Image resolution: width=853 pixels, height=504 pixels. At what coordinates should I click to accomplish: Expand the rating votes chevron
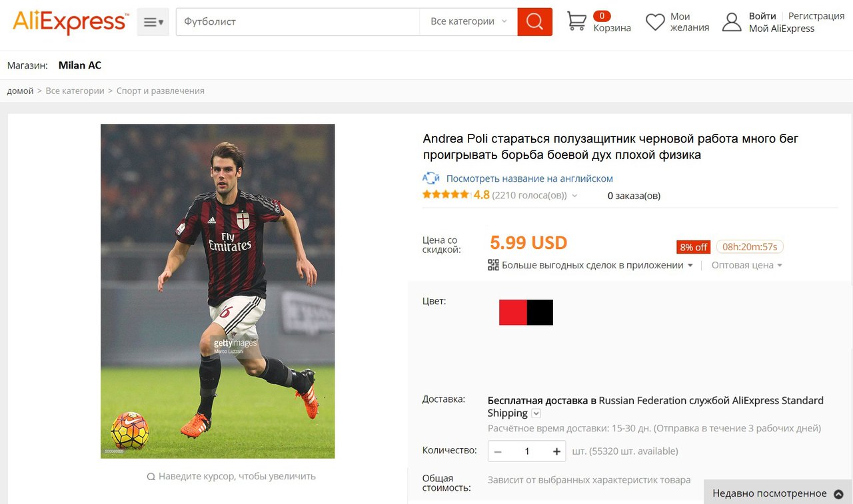point(574,196)
